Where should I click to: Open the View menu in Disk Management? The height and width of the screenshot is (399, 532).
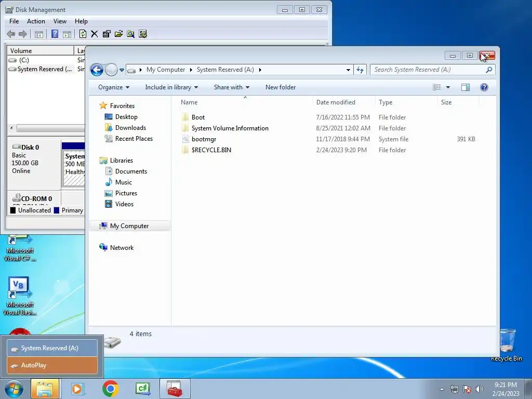(x=60, y=21)
